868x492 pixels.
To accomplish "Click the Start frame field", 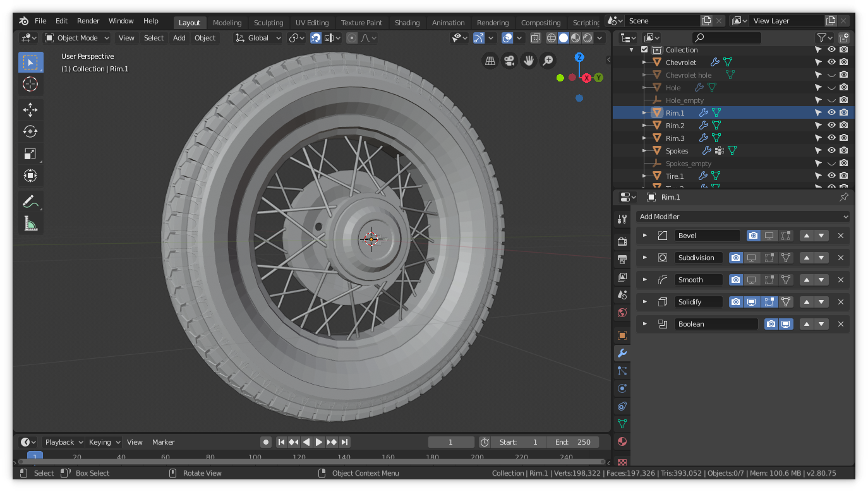I will tap(519, 442).
